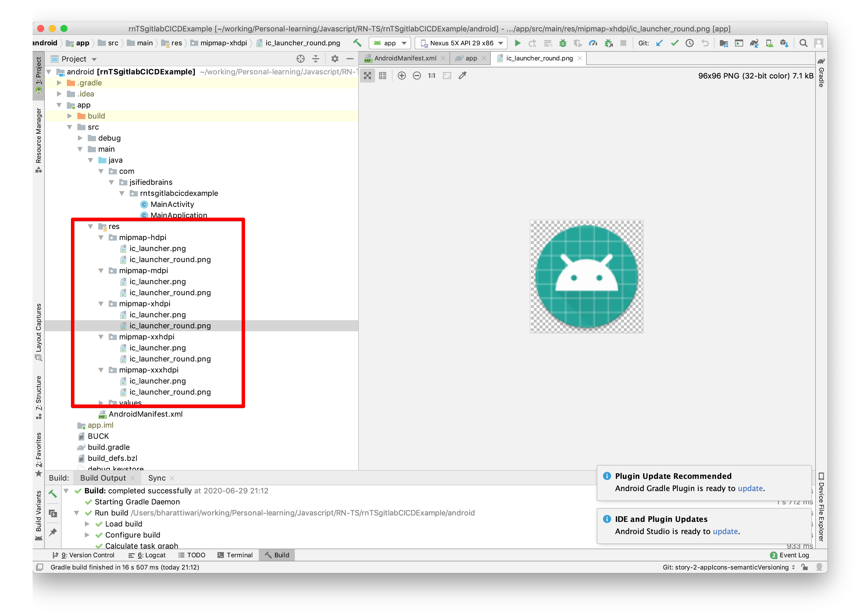Screen dimensions: 860x616
Task: Click the Android launcher image preview
Action: [x=586, y=276]
